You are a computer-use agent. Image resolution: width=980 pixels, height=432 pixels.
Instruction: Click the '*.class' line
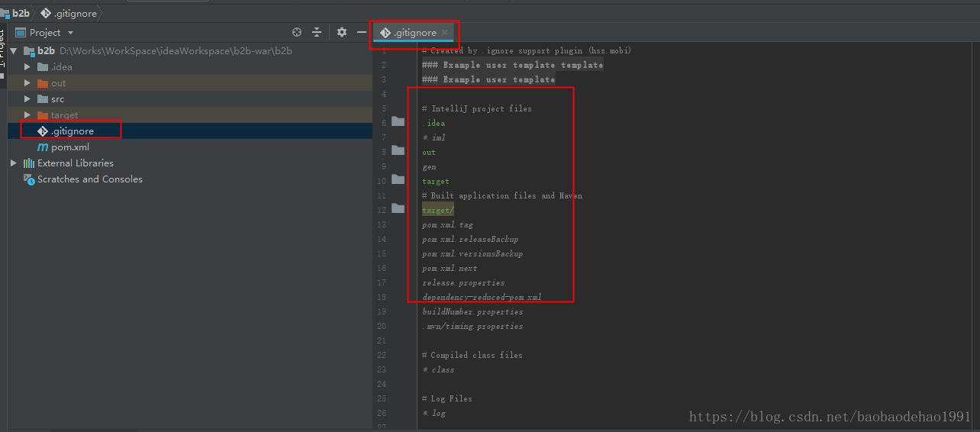tap(438, 370)
